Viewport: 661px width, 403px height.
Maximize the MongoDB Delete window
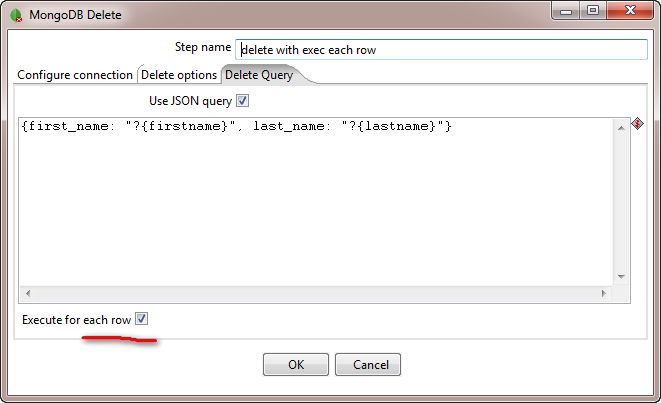point(593,11)
